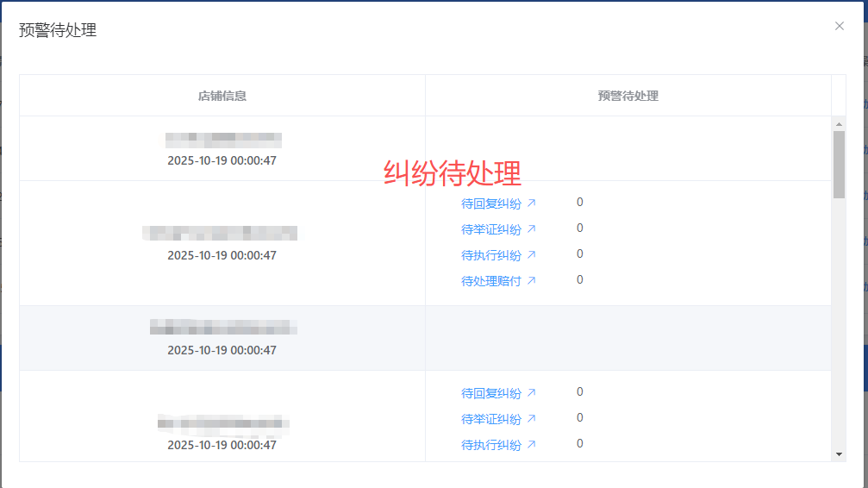Click the 预警待处理 column header in the table

(628, 96)
